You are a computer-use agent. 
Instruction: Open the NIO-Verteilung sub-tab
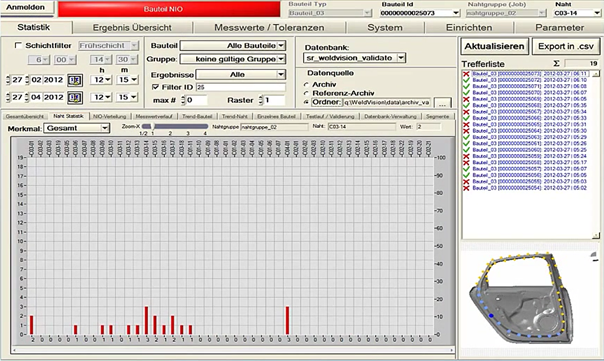click(x=110, y=116)
